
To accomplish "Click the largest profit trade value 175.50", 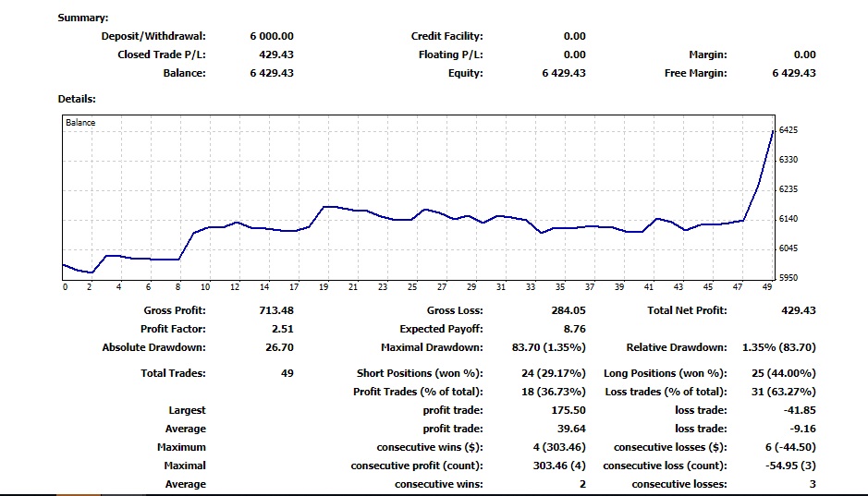I will (x=568, y=410).
